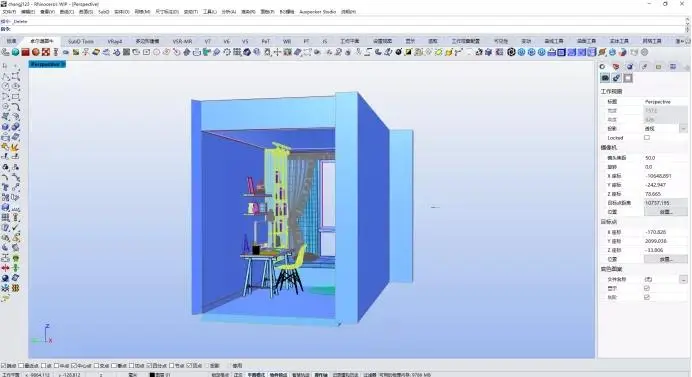This screenshot has height=377, width=692.
Task: Click the solid red square toolbar icon
Action: point(26,52)
